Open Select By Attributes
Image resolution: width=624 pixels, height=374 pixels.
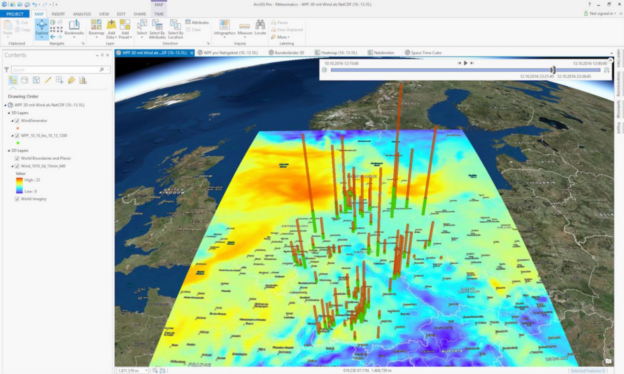coord(158,28)
